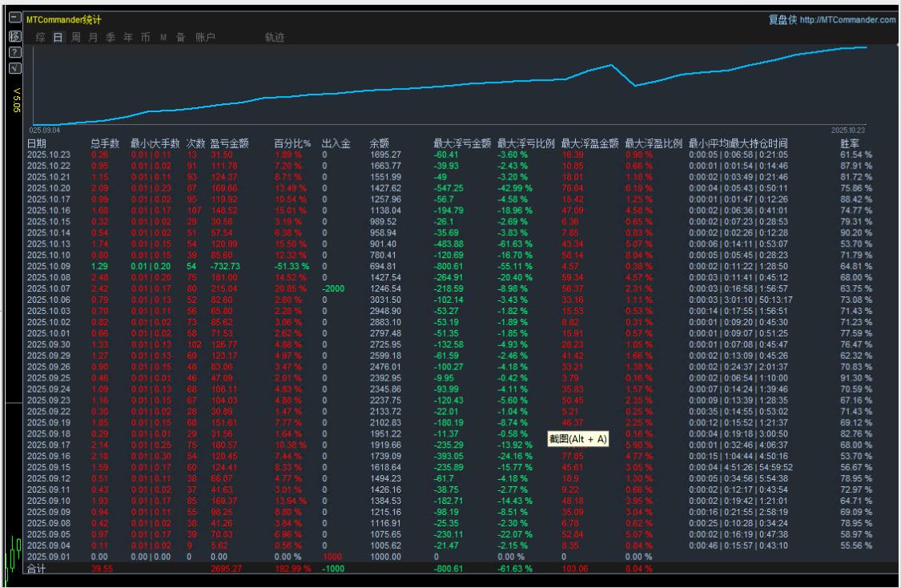Viewport: 901px width, 588px height.
Task: Toggle the 轨迹 trajectory view
Action: coord(275,38)
